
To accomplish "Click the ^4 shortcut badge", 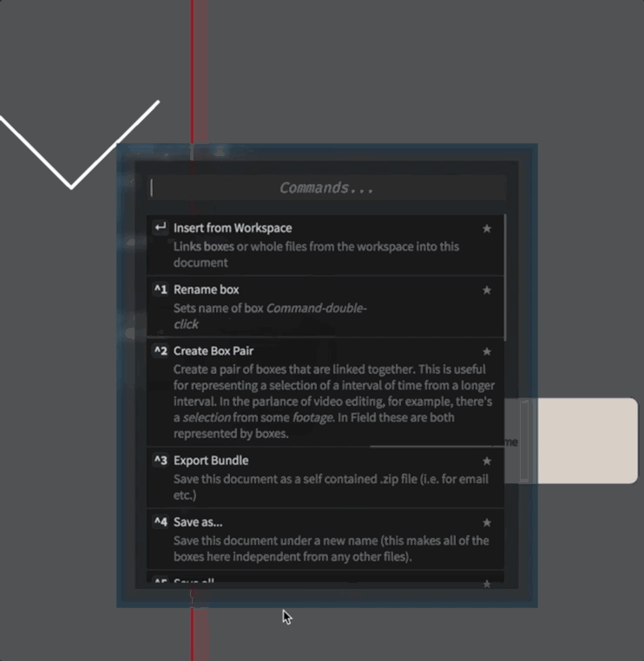I will pyautogui.click(x=161, y=522).
